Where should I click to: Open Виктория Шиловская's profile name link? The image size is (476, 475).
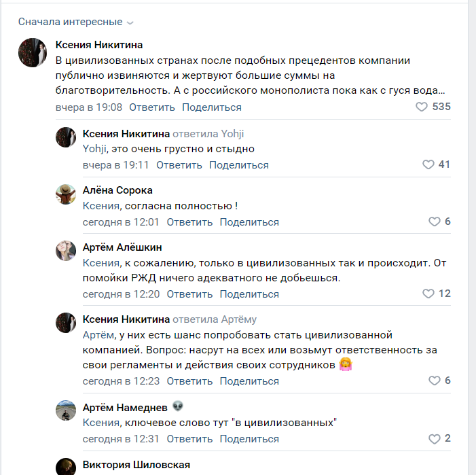[x=136, y=465]
